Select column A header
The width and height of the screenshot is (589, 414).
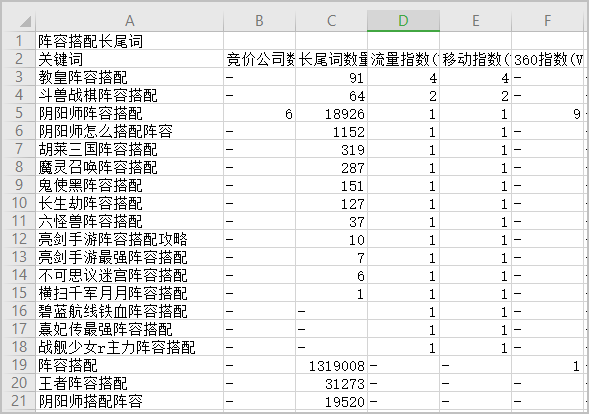(130, 21)
